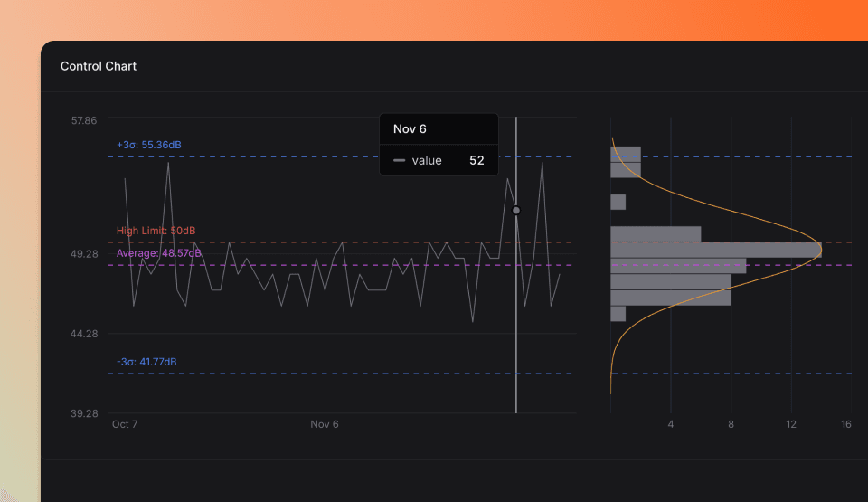Screen dimensions: 868x502
Task: Click the Nov 6 x-axis label
Action: (325, 424)
